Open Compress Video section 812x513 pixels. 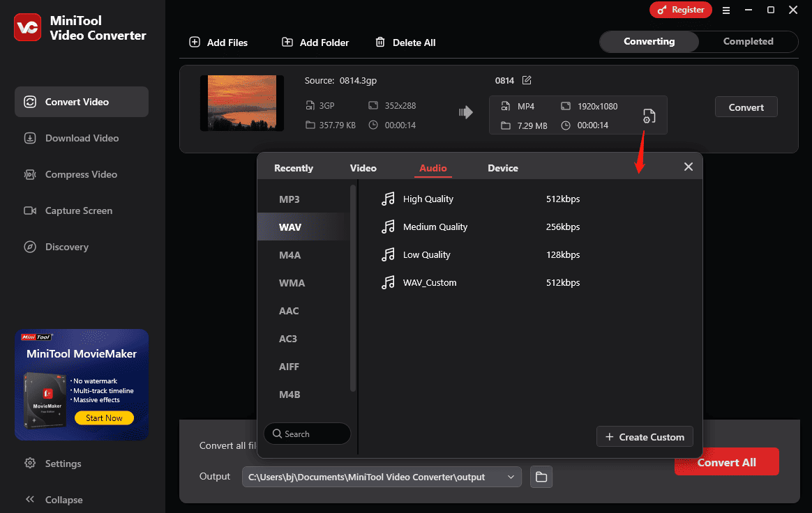click(82, 174)
